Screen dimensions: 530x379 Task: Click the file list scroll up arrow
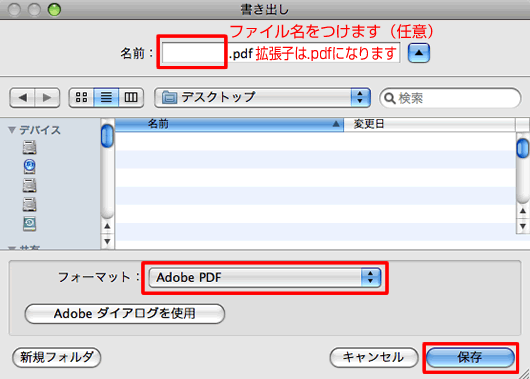pyautogui.click(x=523, y=211)
